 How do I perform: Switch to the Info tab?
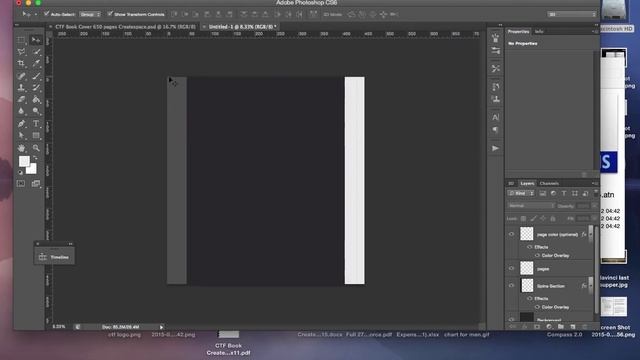[x=539, y=31]
